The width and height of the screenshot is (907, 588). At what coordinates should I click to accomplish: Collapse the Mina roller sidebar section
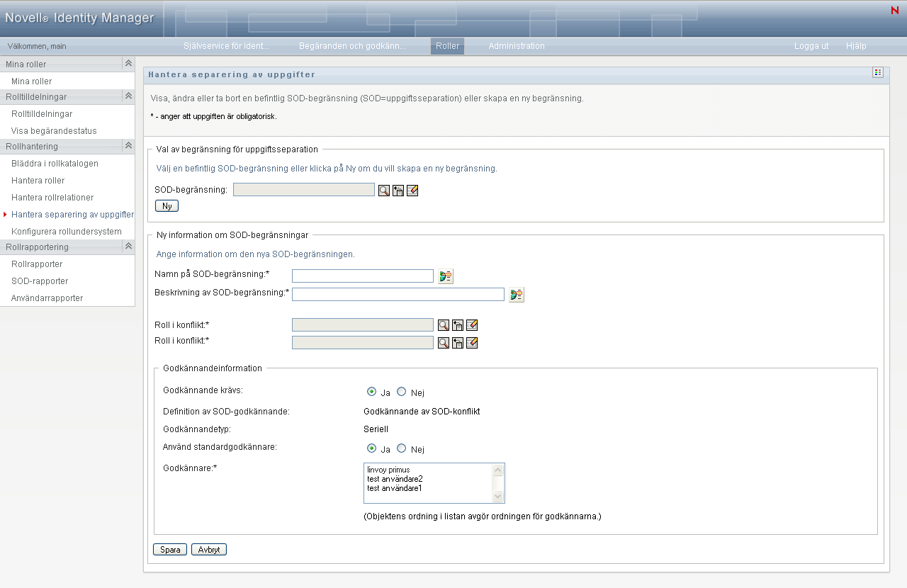(128, 64)
